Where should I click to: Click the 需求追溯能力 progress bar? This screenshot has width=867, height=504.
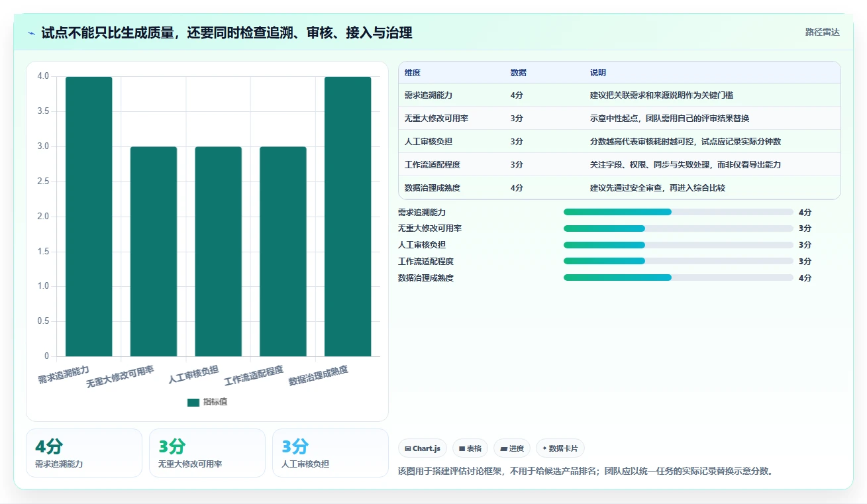click(678, 212)
